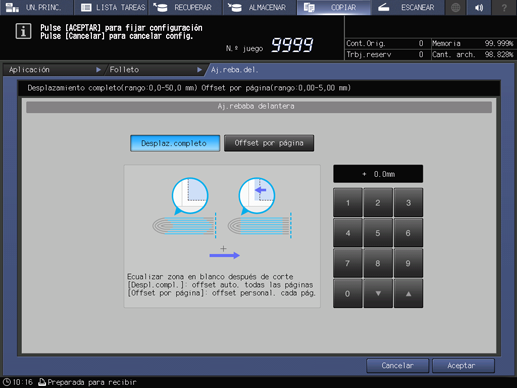Image resolution: width=517 pixels, height=388 pixels.
Task: Decrease value with down arrow key
Action: (378, 294)
